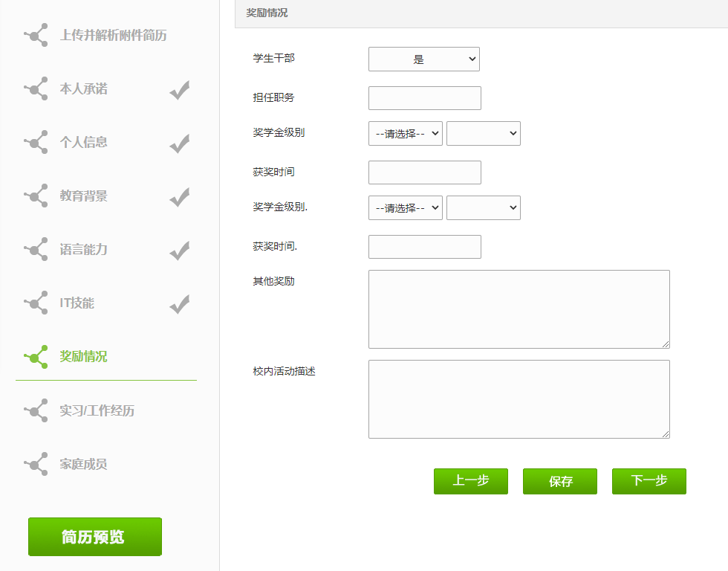Click the checkmark icon for 教育背景
728x571 pixels.
[x=179, y=196]
